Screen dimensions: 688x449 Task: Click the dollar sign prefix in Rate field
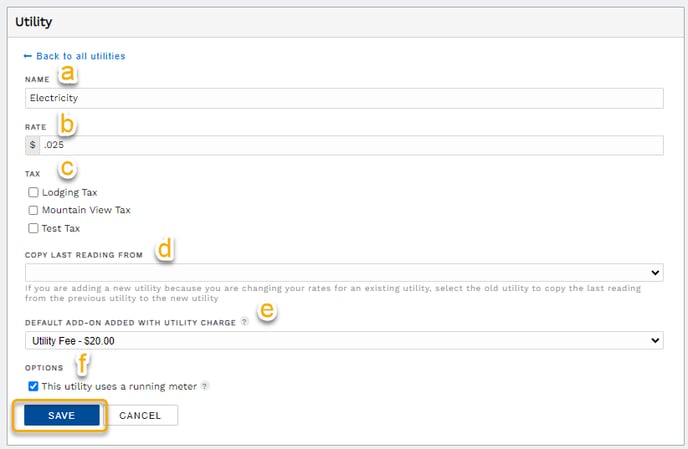click(x=32, y=145)
